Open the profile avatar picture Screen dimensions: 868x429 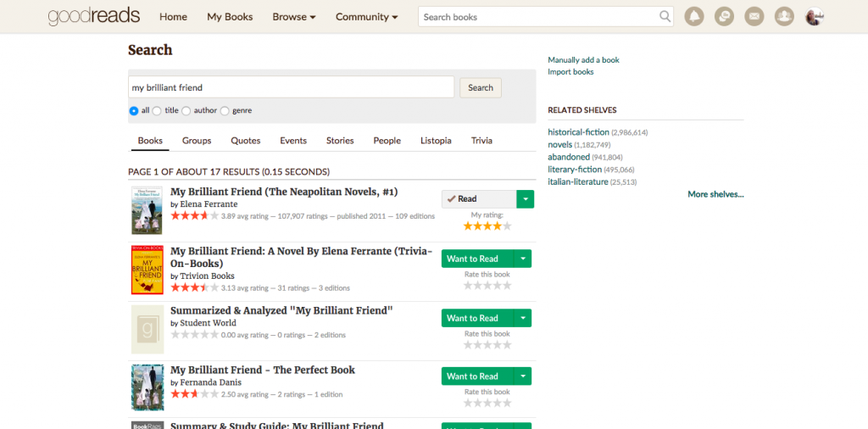tap(815, 17)
